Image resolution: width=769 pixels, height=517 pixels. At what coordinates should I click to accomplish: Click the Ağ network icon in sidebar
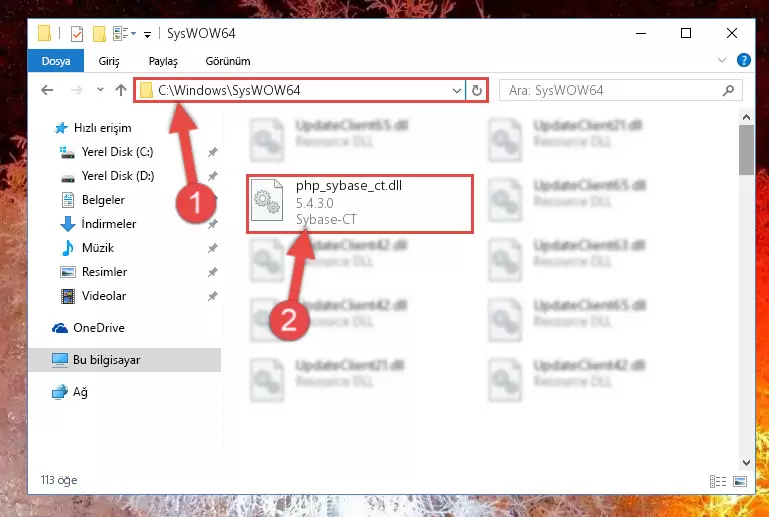point(60,392)
